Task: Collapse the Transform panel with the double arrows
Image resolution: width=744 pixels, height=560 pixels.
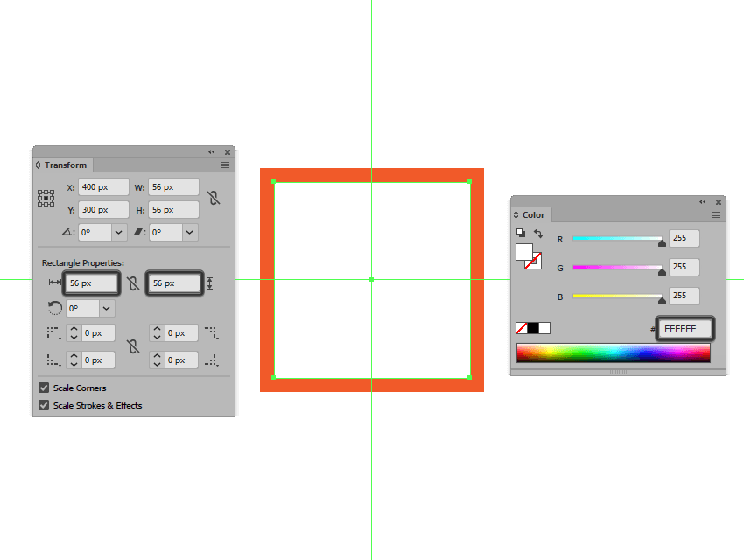Action: click(x=211, y=151)
